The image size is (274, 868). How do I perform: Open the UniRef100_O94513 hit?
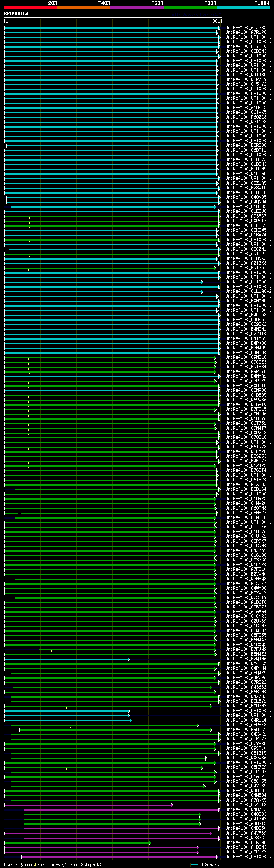pos(246,805)
